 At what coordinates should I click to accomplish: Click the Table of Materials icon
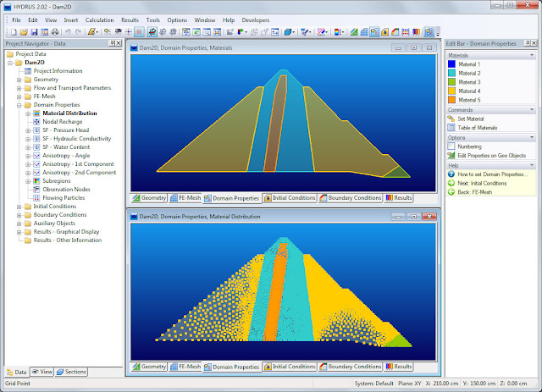click(x=451, y=128)
